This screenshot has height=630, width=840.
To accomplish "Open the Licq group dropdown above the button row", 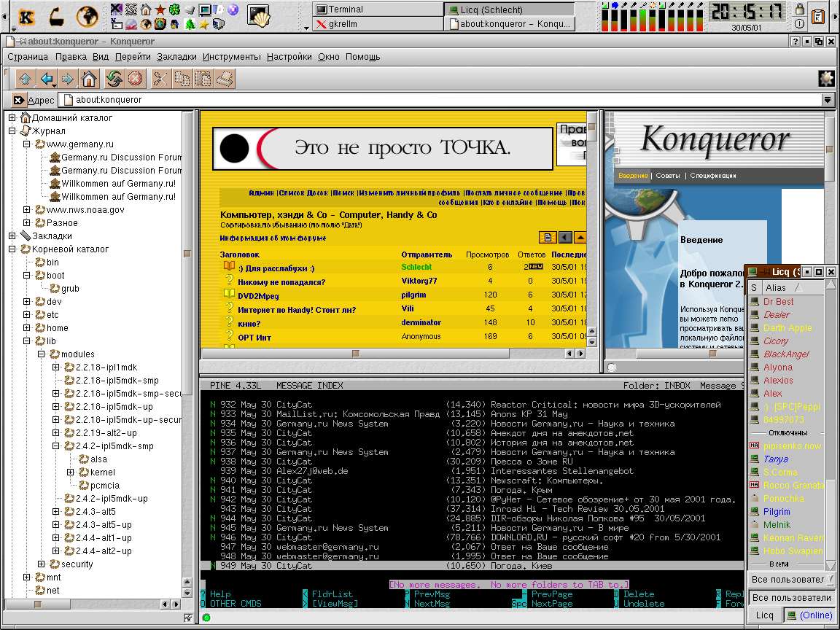I will coord(793,579).
